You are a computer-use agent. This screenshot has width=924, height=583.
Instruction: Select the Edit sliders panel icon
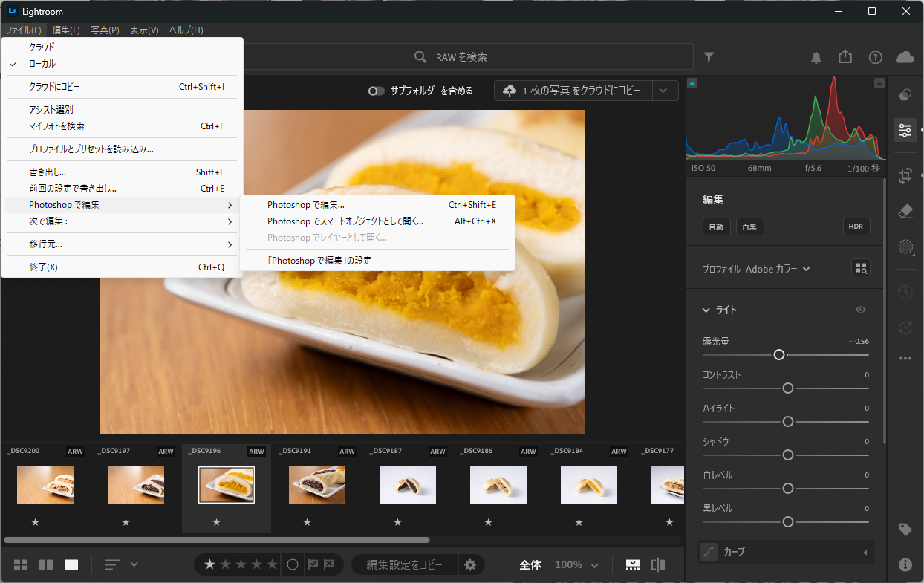click(x=905, y=130)
